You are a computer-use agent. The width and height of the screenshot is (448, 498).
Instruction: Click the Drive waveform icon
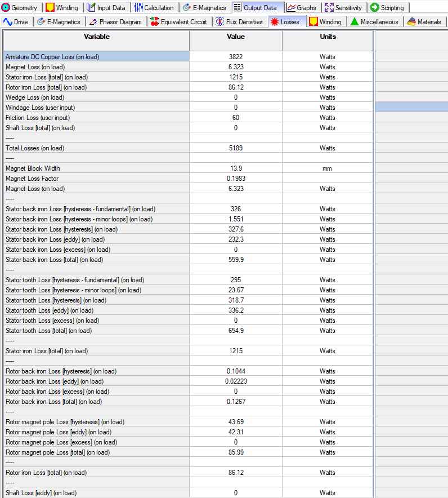click(x=8, y=21)
